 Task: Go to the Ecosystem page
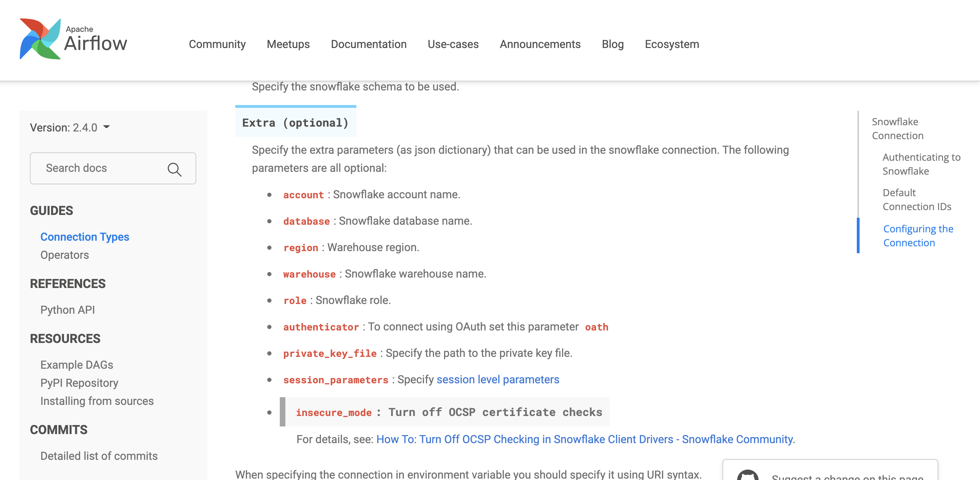[671, 44]
